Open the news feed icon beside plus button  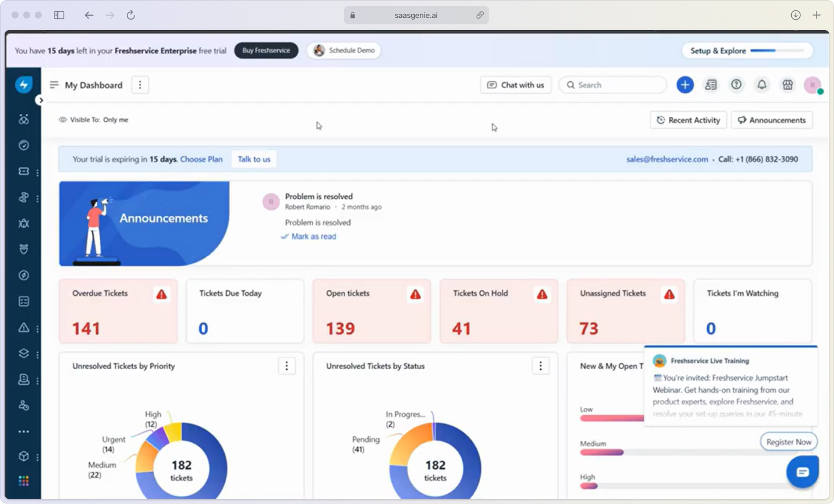[x=711, y=85]
